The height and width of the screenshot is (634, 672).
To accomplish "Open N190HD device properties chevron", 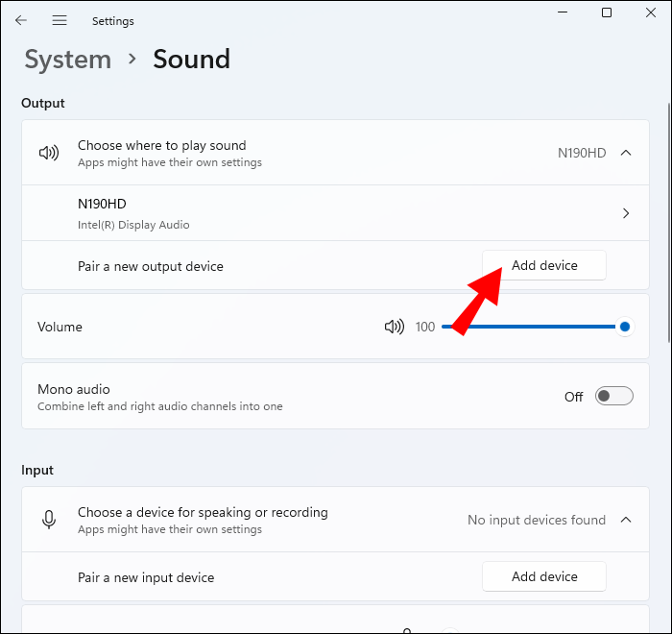I will 626,213.
